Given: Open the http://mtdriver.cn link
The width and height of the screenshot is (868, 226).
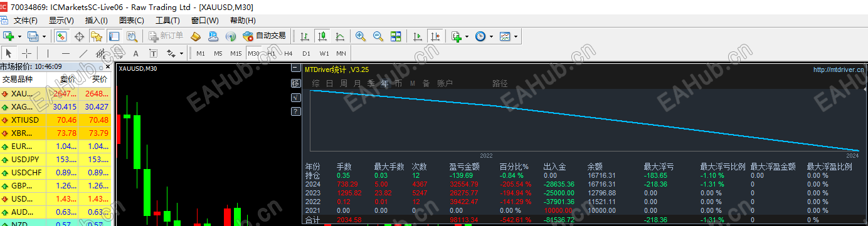Looking at the screenshot, I should tap(839, 69).
